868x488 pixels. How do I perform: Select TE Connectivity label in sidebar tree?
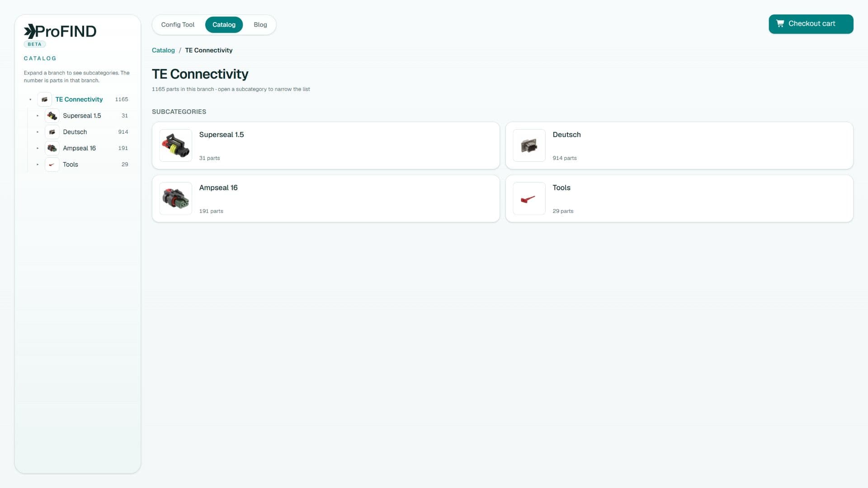[x=79, y=99]
